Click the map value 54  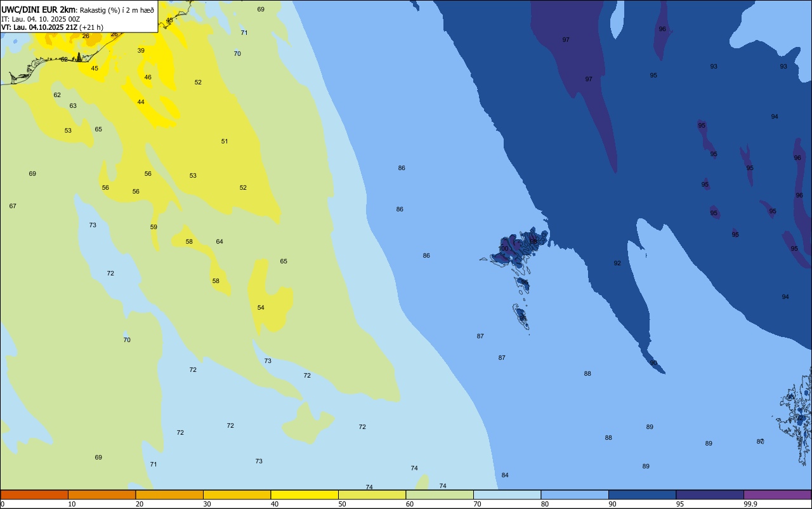(x=261, y=308)
